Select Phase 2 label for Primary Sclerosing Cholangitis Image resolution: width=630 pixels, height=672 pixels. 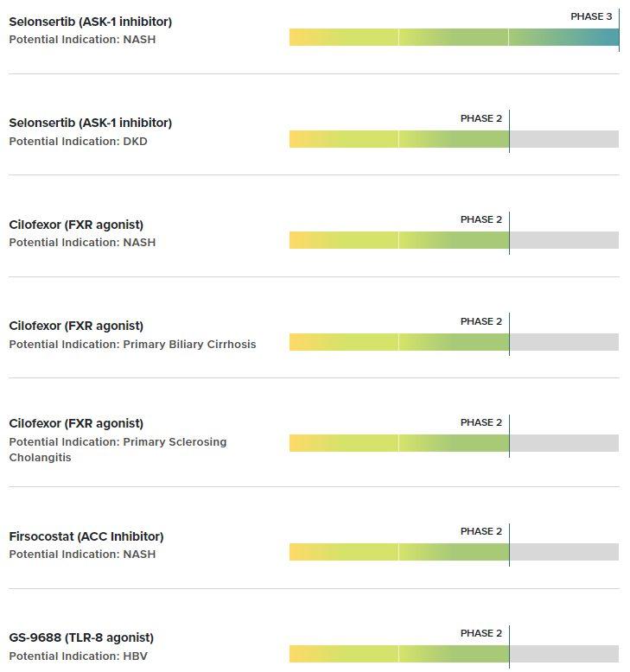pyautogui.click(x=480, y=422)
